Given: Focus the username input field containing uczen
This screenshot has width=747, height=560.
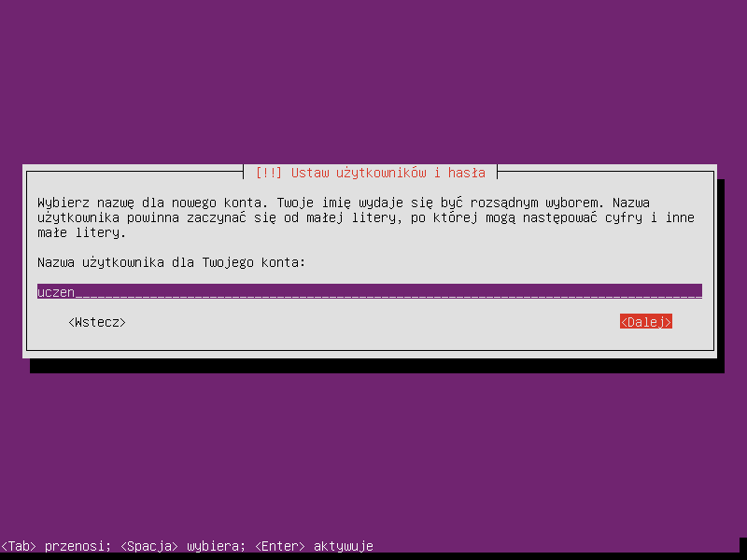Looking at the screenshot, I should pyautogui.click(x=370, y=291).
